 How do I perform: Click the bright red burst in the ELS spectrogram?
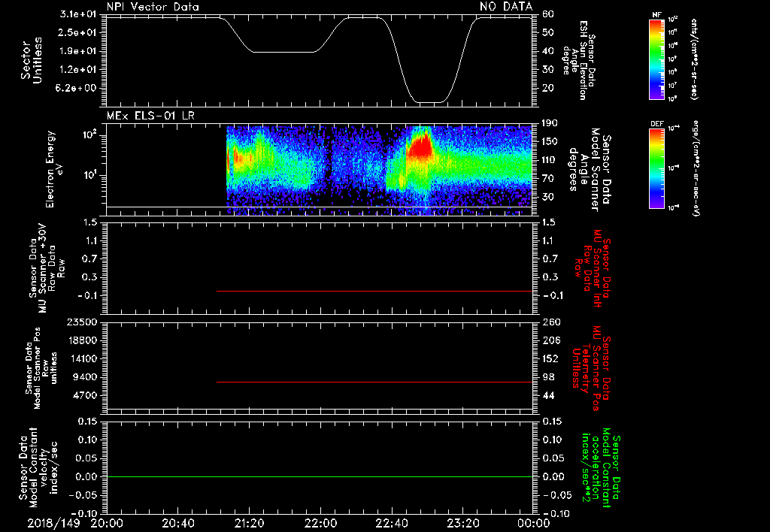(420, 147)
